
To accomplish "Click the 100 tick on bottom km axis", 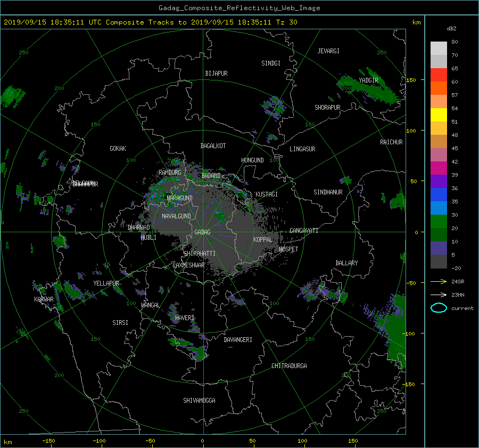I will [302, 441].
